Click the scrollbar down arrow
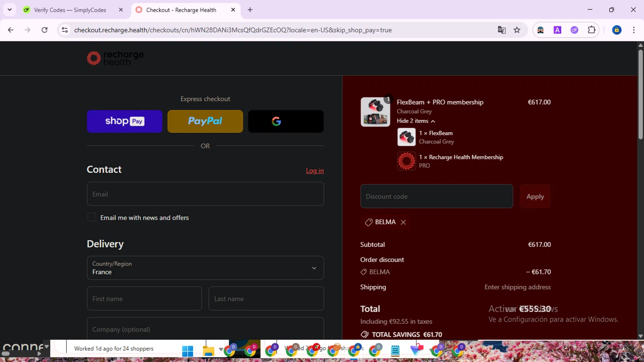The height and width of the screenshot is (362, 644). point(641,336)
